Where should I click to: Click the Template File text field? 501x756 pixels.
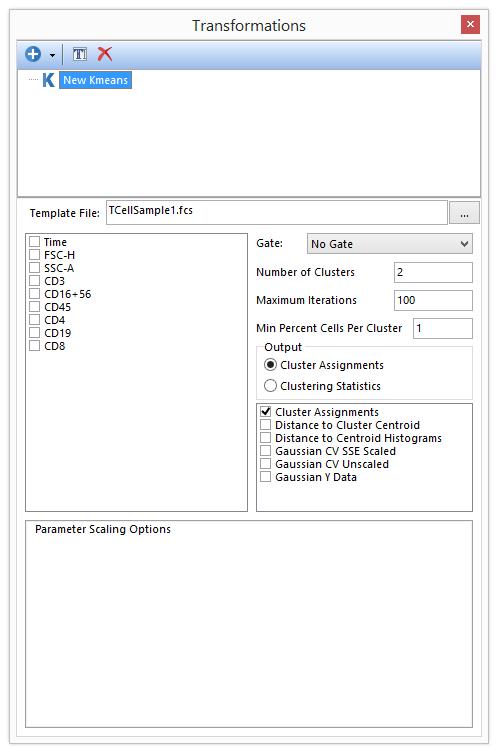(277, 213)
